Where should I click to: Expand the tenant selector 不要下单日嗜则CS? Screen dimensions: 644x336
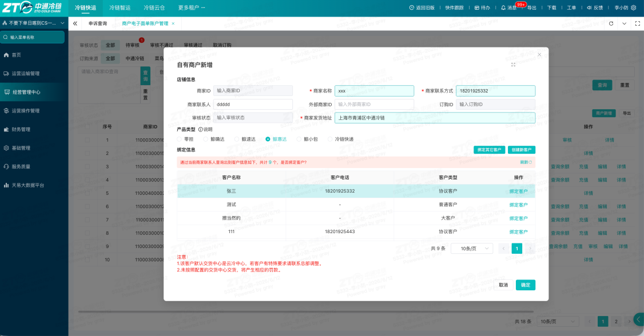pos(34,23)
